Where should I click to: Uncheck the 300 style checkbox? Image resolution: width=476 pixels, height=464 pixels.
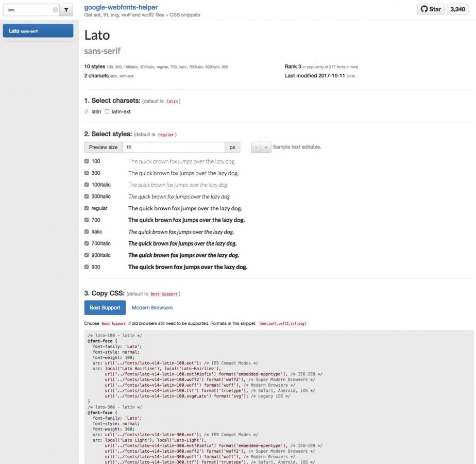87,173
